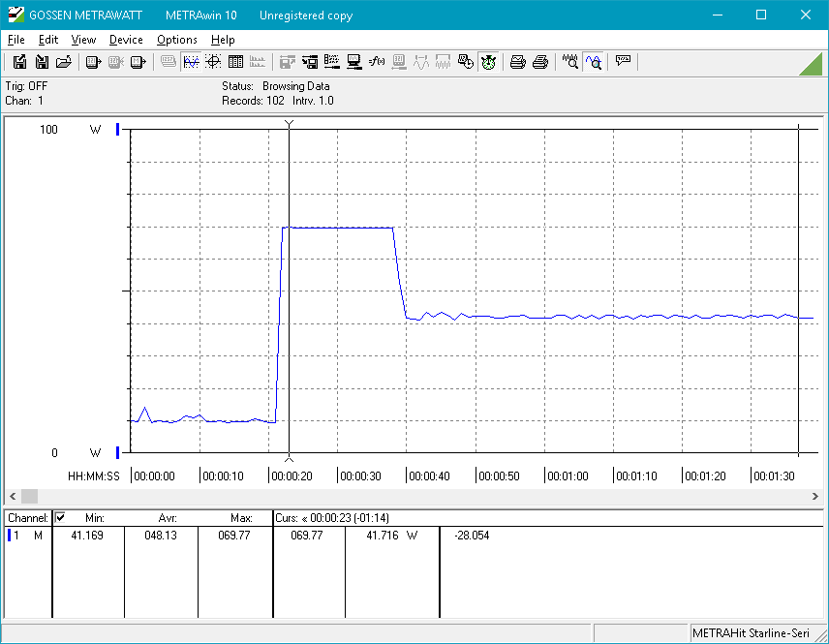Click the scroll right arrow of horizontal scrollbar
Viewport: 829px width, 644px height.
pyautogui.click(x=814, y=496)
